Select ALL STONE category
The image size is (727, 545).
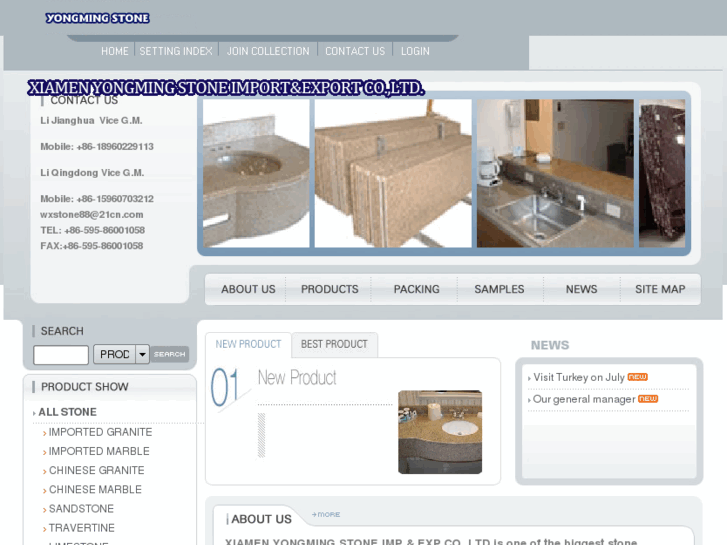[67, 412]
